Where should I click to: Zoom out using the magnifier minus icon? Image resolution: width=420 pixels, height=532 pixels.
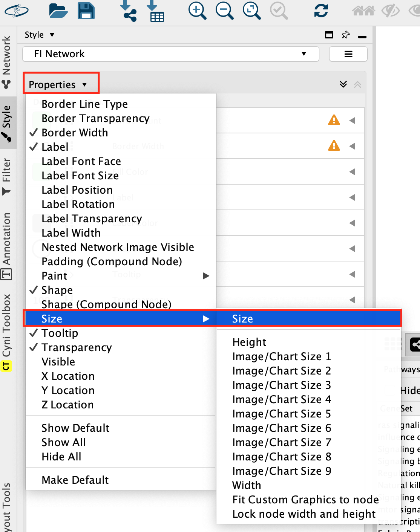click(224, 11)
